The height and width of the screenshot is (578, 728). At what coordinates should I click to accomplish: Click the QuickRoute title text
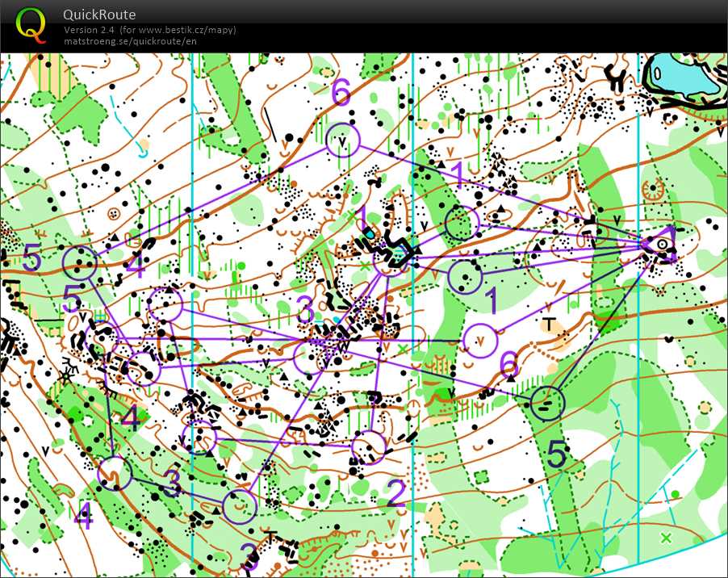pyautogui.click(x=99, y=15)
